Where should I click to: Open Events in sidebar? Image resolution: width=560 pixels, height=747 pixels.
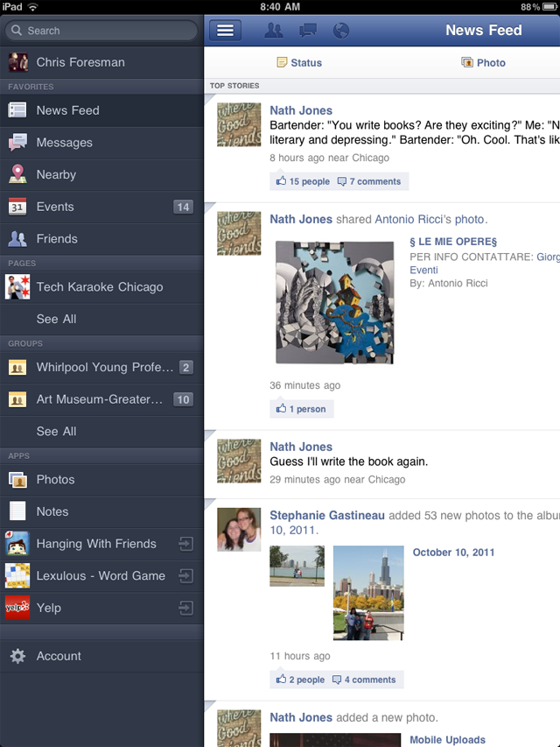101,207
